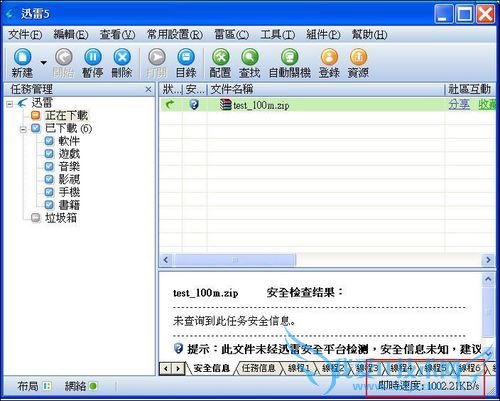Switch to the 安全信息 tab

211,368
